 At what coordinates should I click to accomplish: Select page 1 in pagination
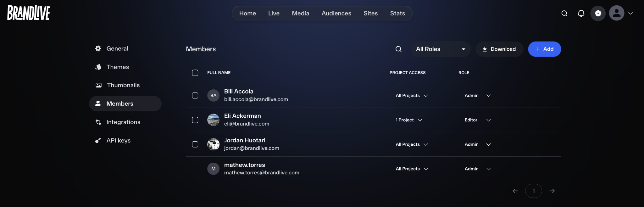[x=533, y=191]
